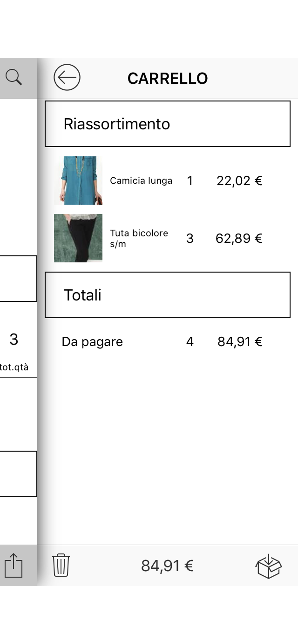
Task: Tap the 62,89 € price
Action: tap(239, 238)
